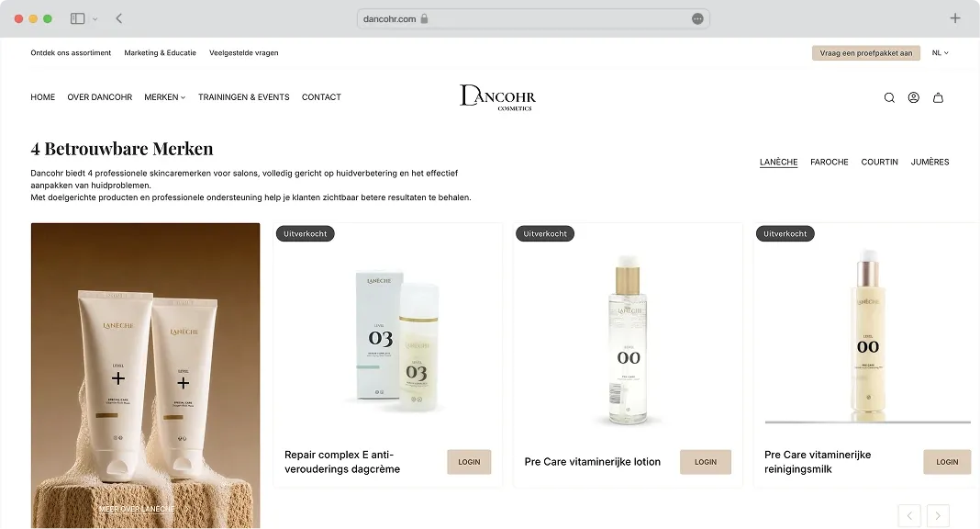Select the Lanèche brand tab
Viewport: 980px width, 529px height.
click(x=779, y=162)
